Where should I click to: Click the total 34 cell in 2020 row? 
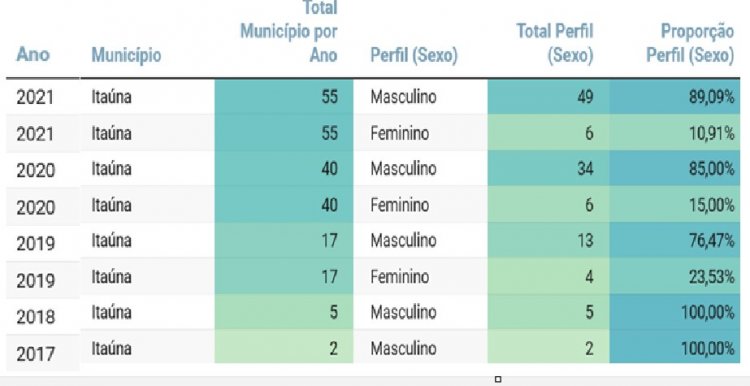(x=548, y=168)
